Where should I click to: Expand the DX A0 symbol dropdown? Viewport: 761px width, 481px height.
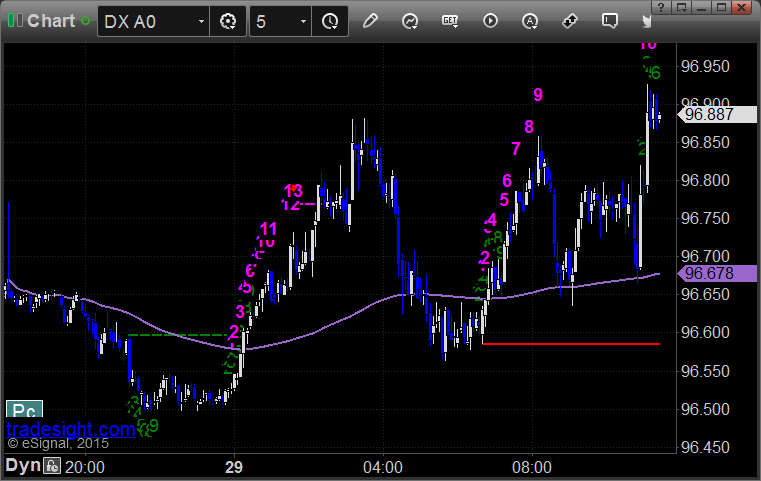click(x=201, y=22)
